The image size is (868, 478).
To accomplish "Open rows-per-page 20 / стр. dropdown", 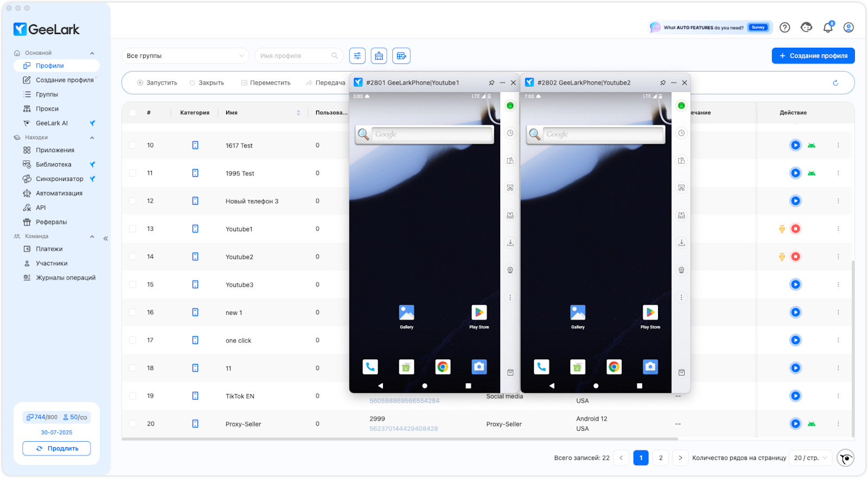I will (810, 458).
